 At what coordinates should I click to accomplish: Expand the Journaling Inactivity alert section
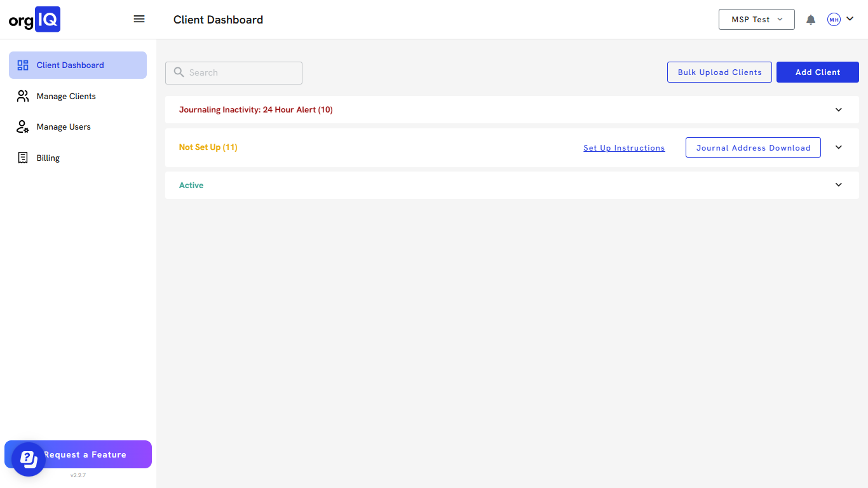838,110
